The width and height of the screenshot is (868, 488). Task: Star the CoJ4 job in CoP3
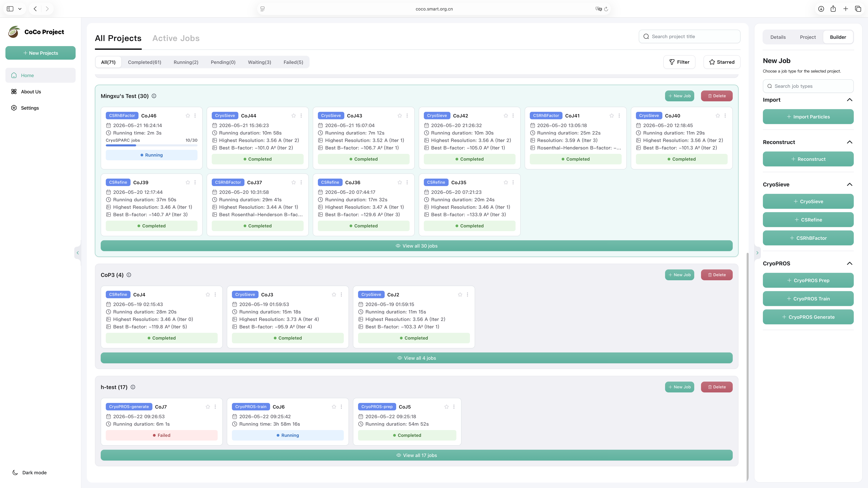208,294
